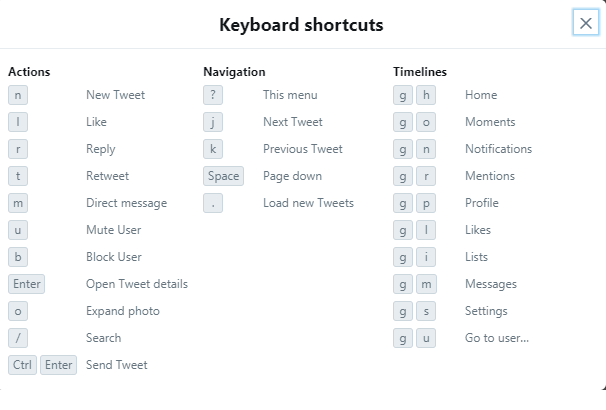Click the 'l' key icon for Like
The width and height of the screenshot is (606, 410).
click(x=18, y=122)
